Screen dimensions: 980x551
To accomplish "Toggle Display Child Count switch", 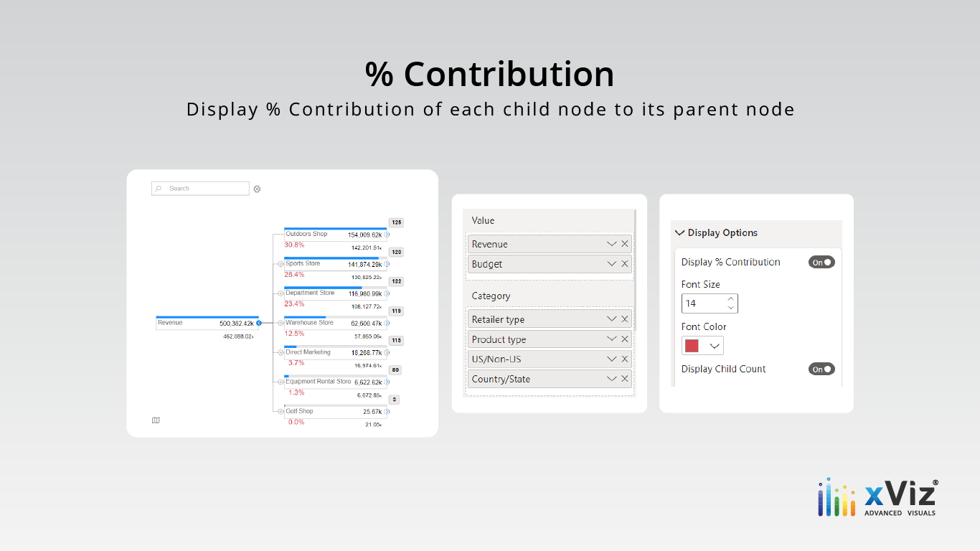I will 821,369.
